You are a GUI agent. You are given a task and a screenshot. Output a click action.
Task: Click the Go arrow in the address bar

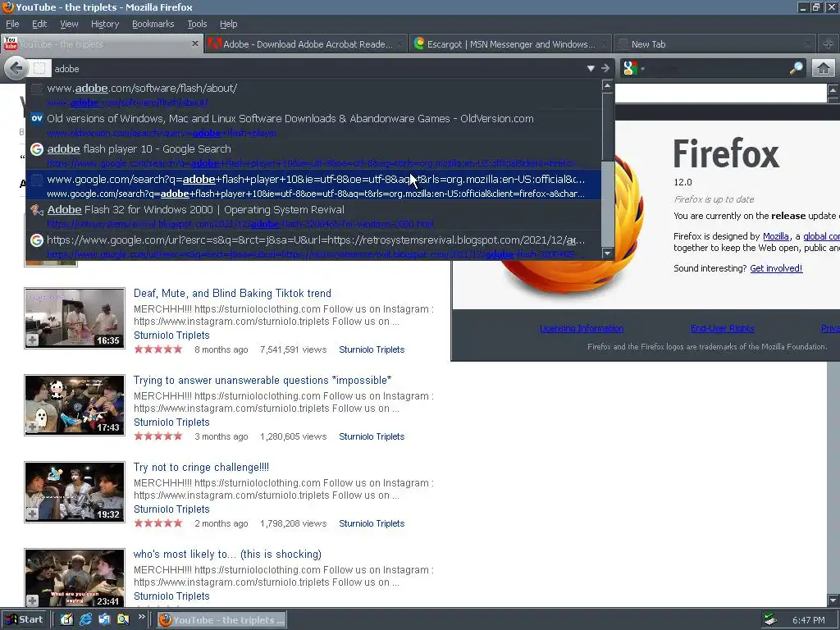tap(605, 68)
